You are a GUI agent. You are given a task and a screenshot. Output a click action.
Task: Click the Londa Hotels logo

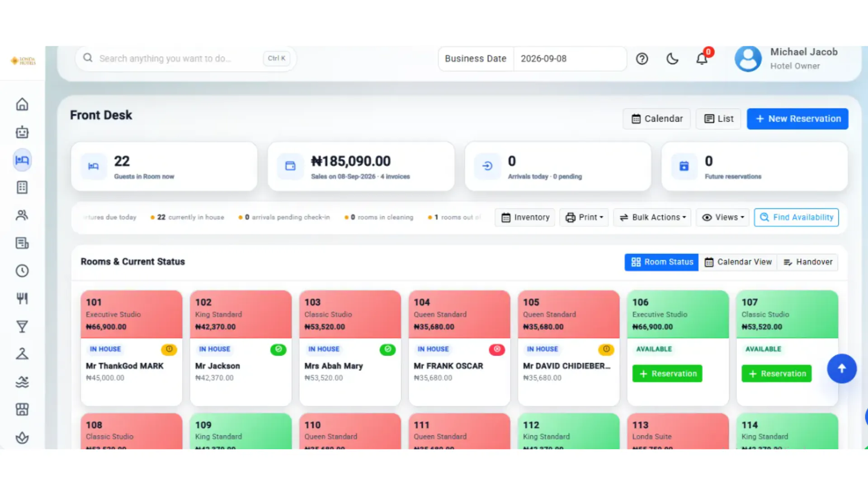[23, 61]
